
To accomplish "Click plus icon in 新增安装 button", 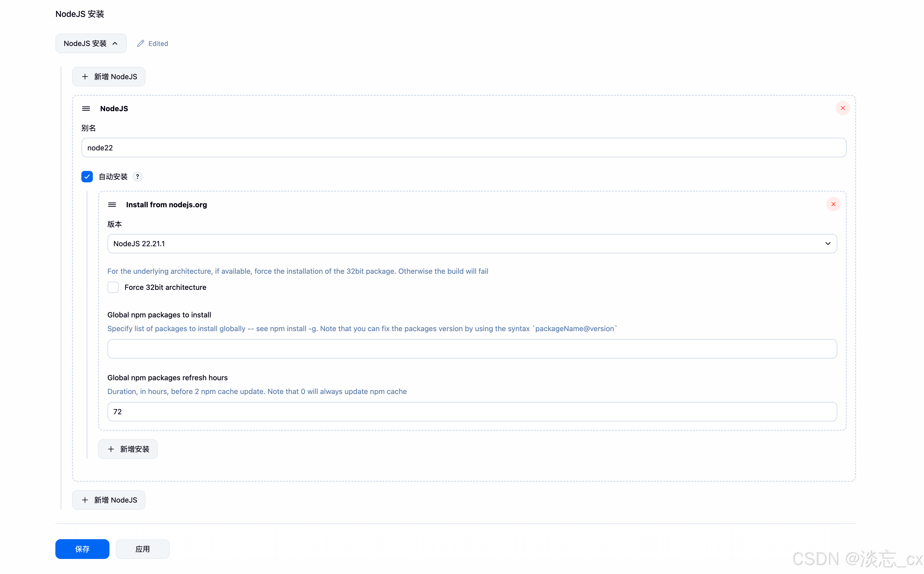I will [111, 449].
